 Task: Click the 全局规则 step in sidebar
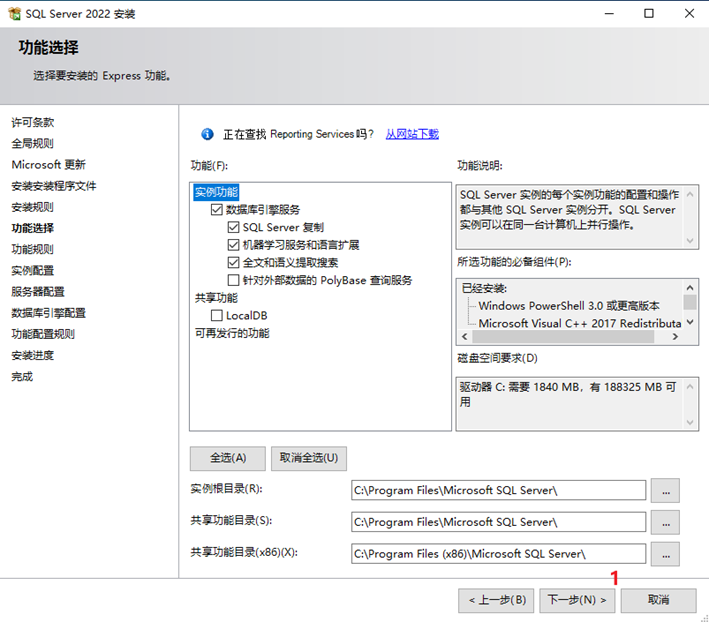33,144
